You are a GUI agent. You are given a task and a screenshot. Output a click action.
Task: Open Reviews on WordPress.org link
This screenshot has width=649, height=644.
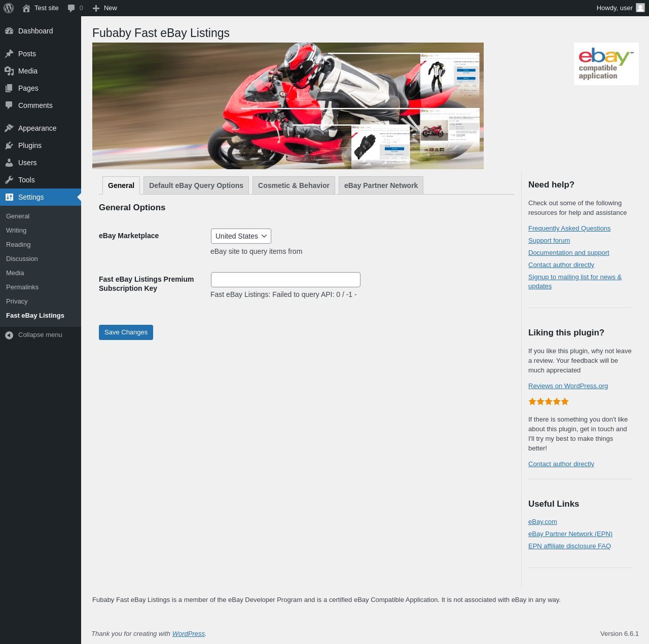(x=568, y=386)
